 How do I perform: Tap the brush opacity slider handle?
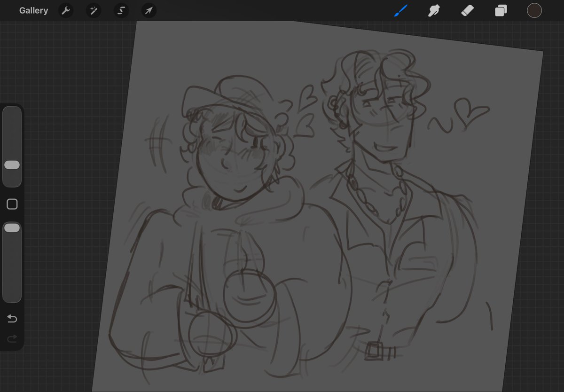(12, 228)
